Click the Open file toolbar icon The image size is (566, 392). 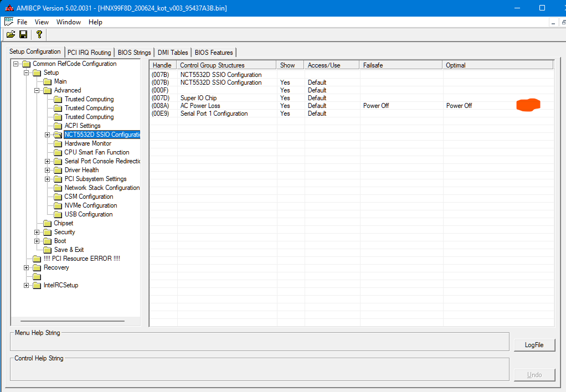point(11,34)
